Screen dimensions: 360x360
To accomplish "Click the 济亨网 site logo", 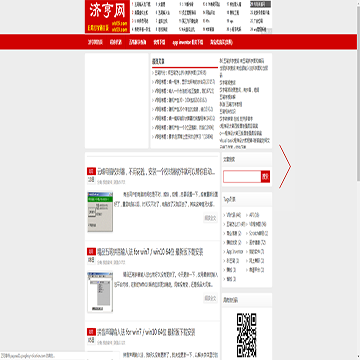I will [x=107, y=17].
